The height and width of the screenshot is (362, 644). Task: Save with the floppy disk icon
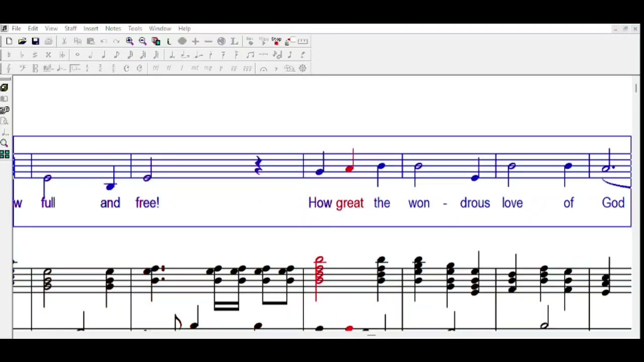(x=35, y=41)
